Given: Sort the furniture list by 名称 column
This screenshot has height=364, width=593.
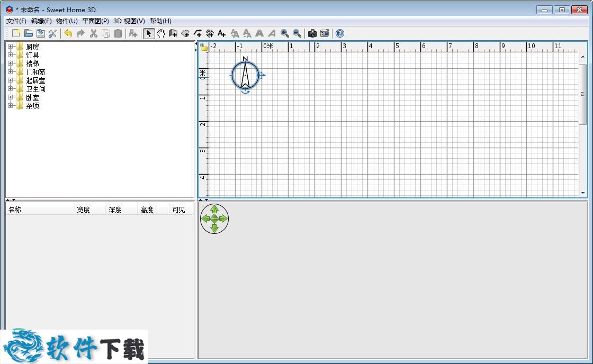Looking at the screenshot, I should [x=40, y=210].
